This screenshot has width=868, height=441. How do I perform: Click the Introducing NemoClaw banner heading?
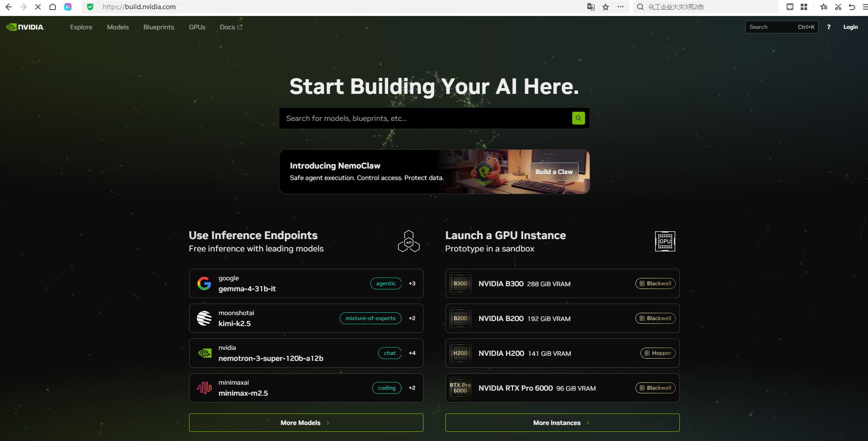(x=335, y=166)
